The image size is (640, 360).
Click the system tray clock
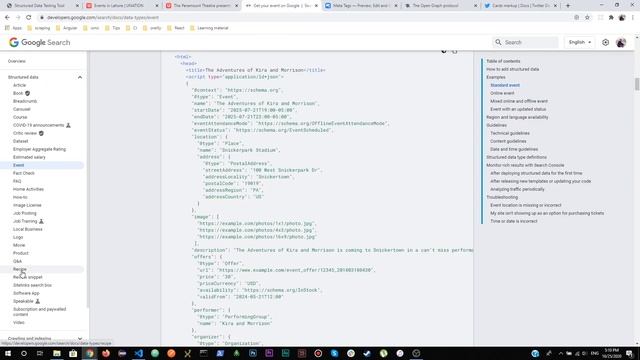point(611,353)
